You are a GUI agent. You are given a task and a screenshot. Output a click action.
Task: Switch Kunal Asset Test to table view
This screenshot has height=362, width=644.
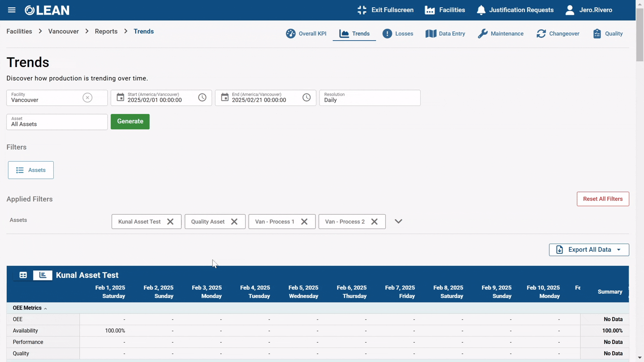tap(23, 275)
